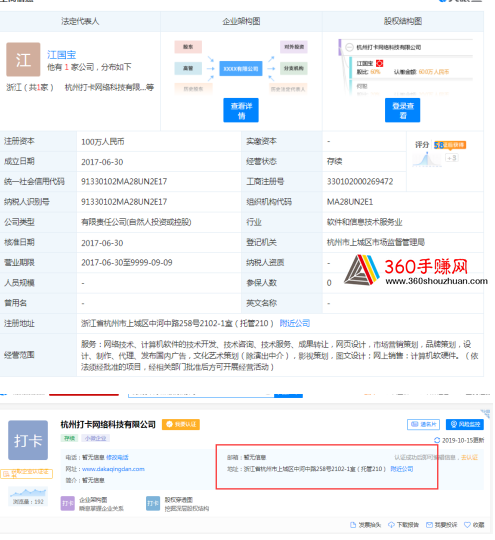This screenshot has width=495, height=540.
Task: Open www.dakaqingdan.com website link
Action: click(113, 469)
